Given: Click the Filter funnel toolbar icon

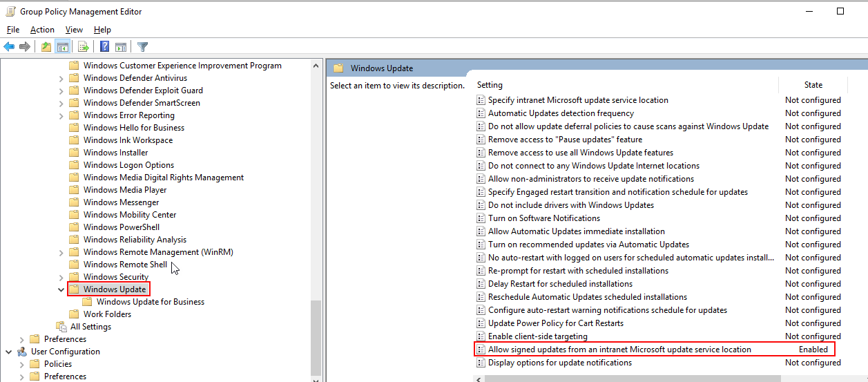Looking at the screenshot, I should (143, 47).
